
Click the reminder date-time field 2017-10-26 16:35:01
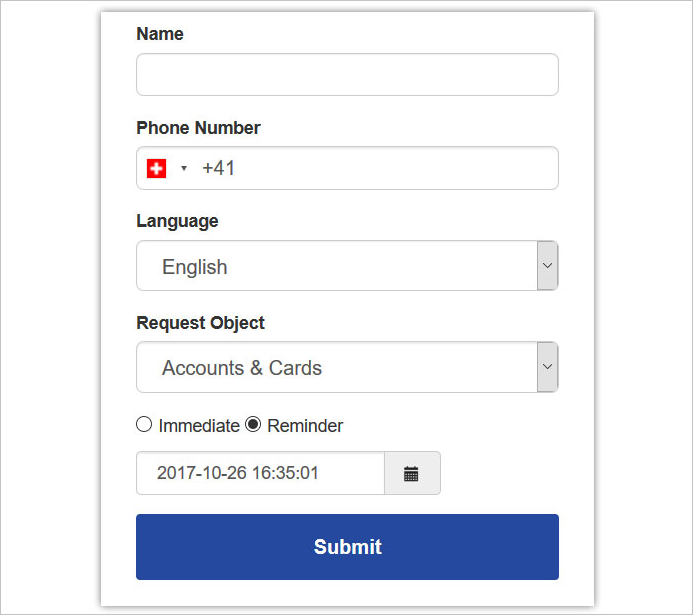tap(260, 473)
